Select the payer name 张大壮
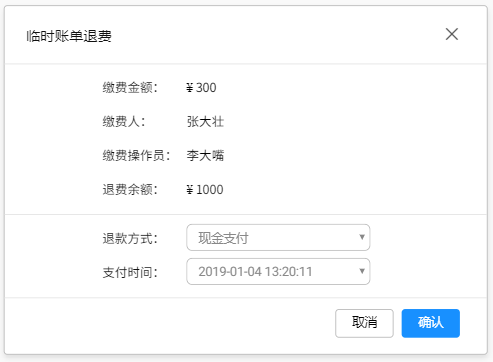493x362 pixels. [205, 122]
